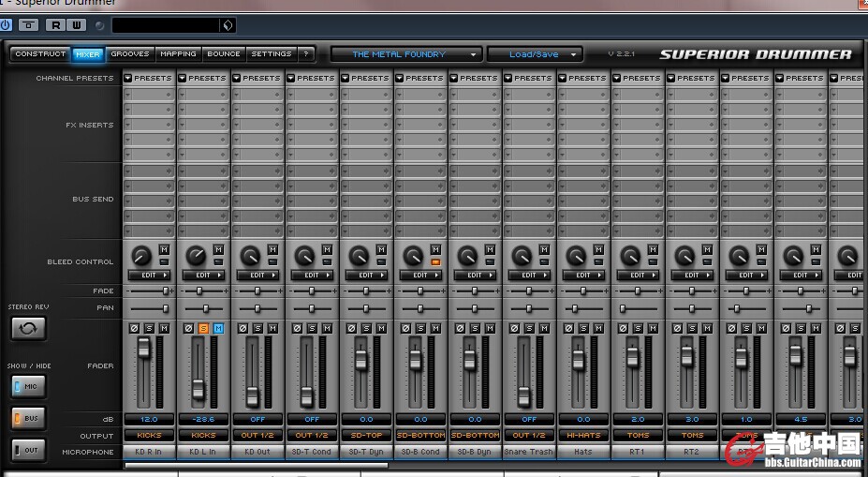Switch to the Grooves tab
Image resolution: width=868 pixels, height=477 pixels.
[x=129, y=54]
